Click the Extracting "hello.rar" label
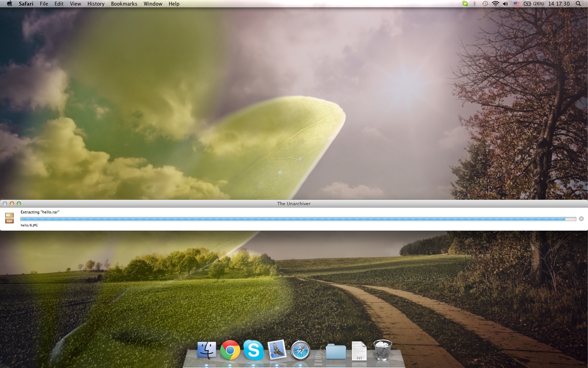 (40, 212)
